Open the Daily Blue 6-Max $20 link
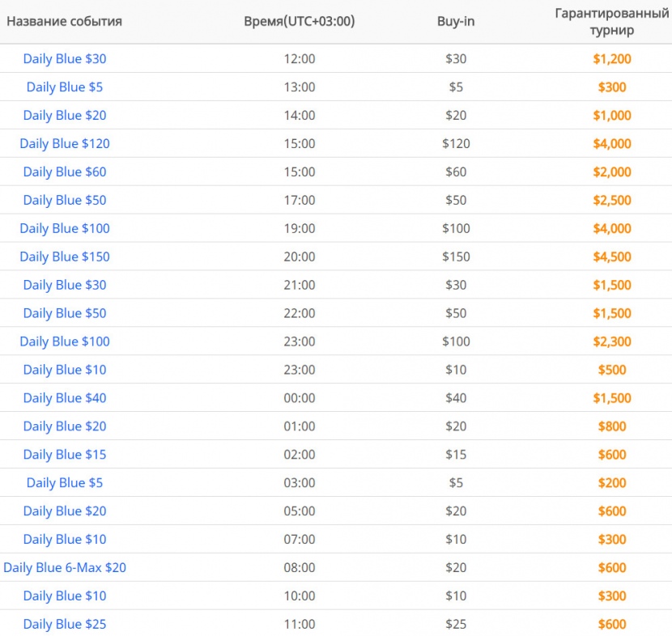This screenshot has height=636, width=672. (x=65, y=567)
